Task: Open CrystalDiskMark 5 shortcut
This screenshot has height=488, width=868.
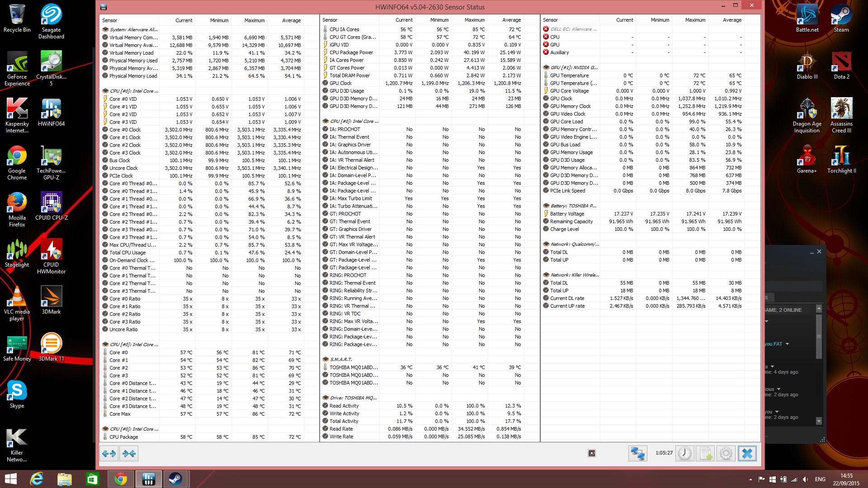Action: click(x=51, y=69)
